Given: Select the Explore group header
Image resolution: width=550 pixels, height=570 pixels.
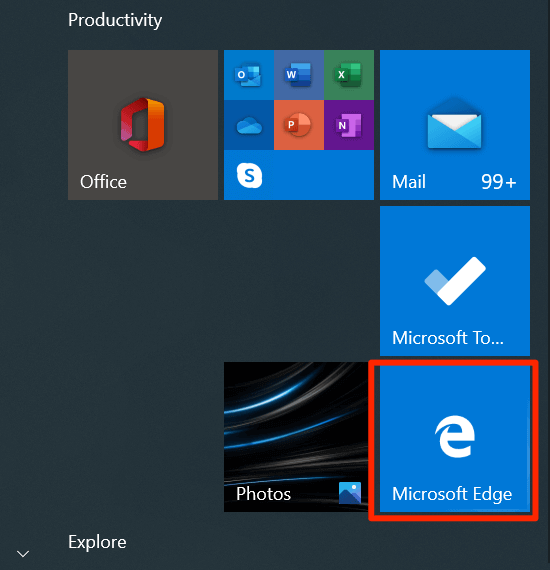Looking at the screenshot, I should click(97, 542).
